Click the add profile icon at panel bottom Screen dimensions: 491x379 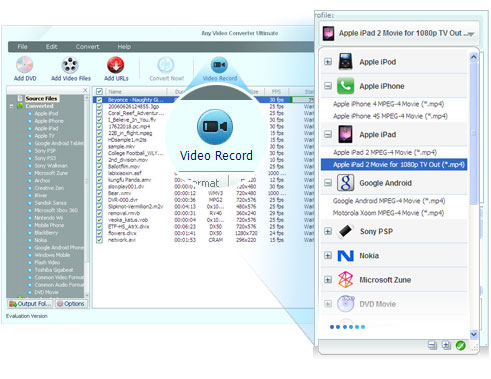pyautogui.click(x=446, y=345)
